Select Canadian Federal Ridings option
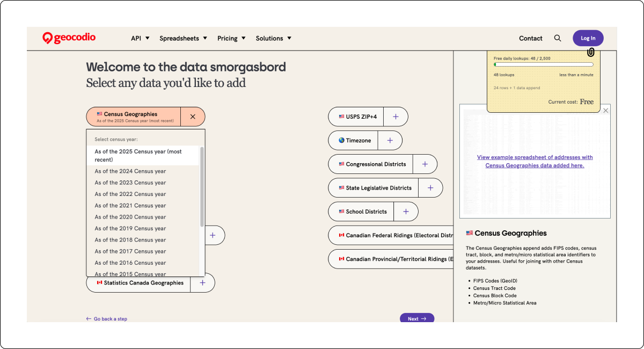Viewport: 644px width, 349px height. coord(391,235)
